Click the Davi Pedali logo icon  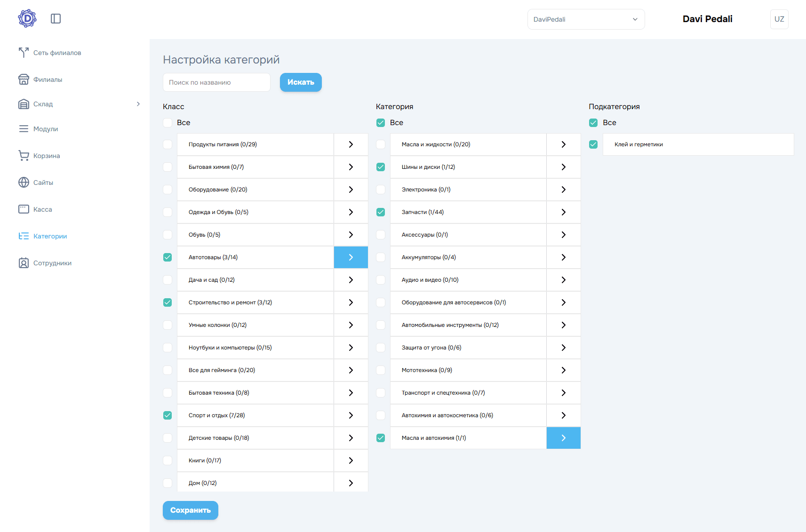tap(27, 19)
